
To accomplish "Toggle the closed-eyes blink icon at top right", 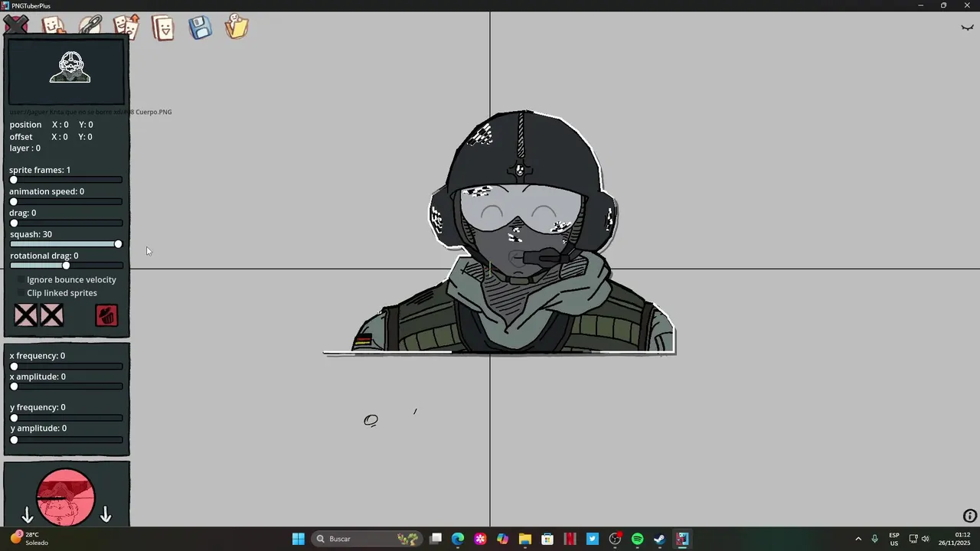I will 967,28.
